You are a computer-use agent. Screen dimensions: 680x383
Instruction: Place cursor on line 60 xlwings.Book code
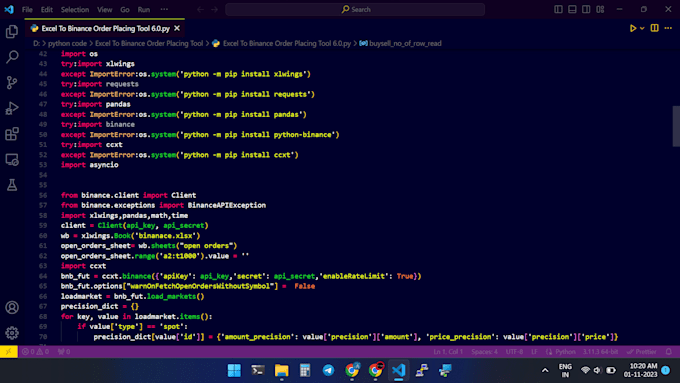coord(131,236)
